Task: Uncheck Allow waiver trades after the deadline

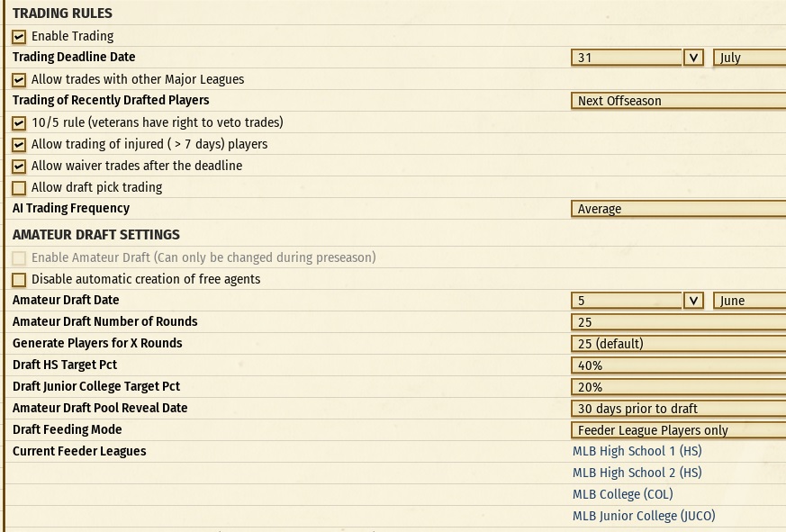Action: 19,167
